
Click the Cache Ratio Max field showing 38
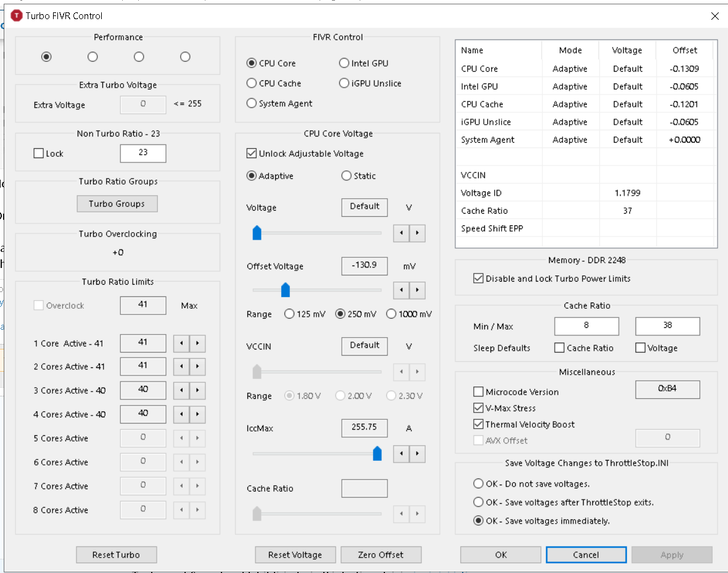[667, 326]
